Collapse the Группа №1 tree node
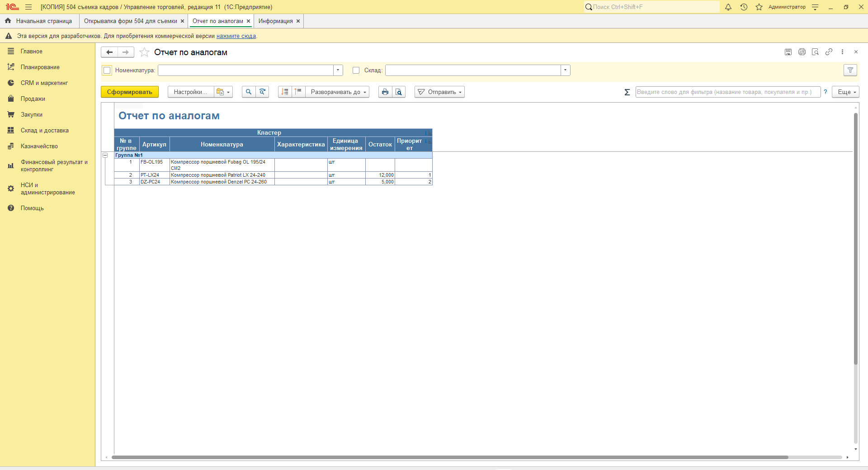The width and height of the screenshot is (868, 470). (x=105, y=155)
